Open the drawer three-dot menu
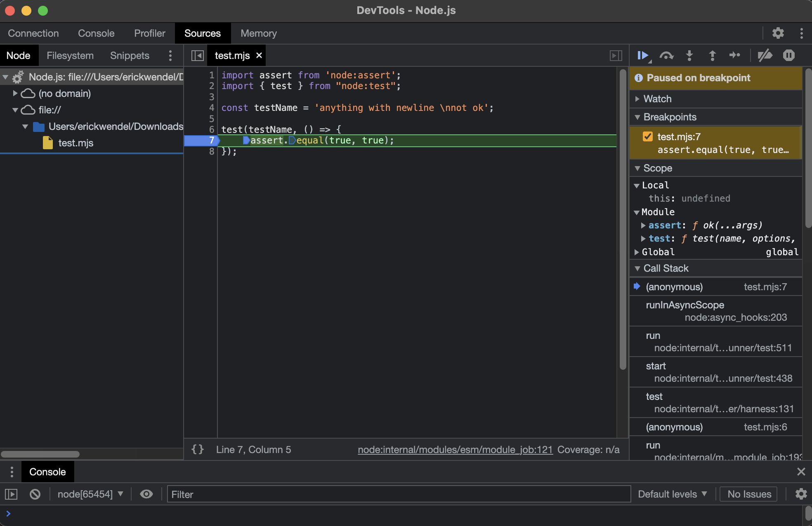812x526 pixels. 12,472
